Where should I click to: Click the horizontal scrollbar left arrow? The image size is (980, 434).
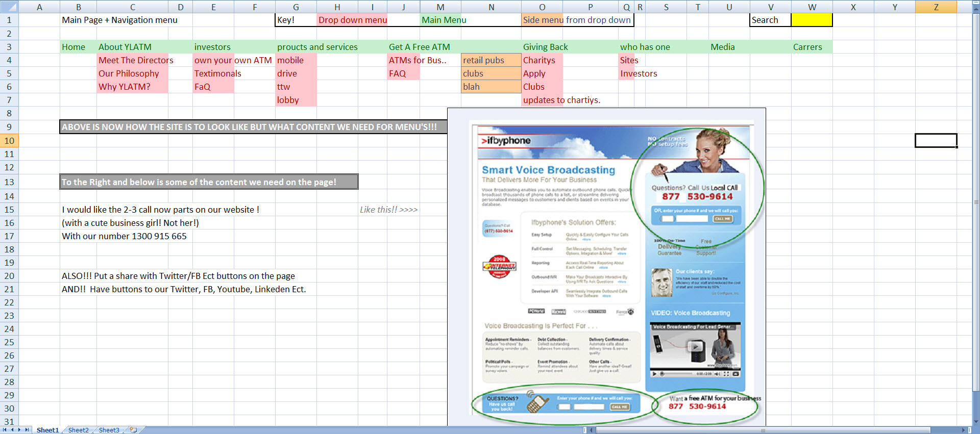coord(592,430)
